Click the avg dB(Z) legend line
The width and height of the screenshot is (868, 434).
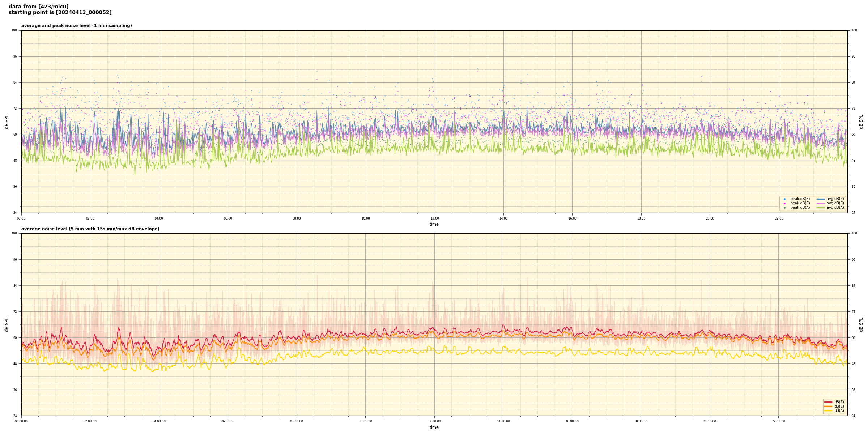point(821,199)
